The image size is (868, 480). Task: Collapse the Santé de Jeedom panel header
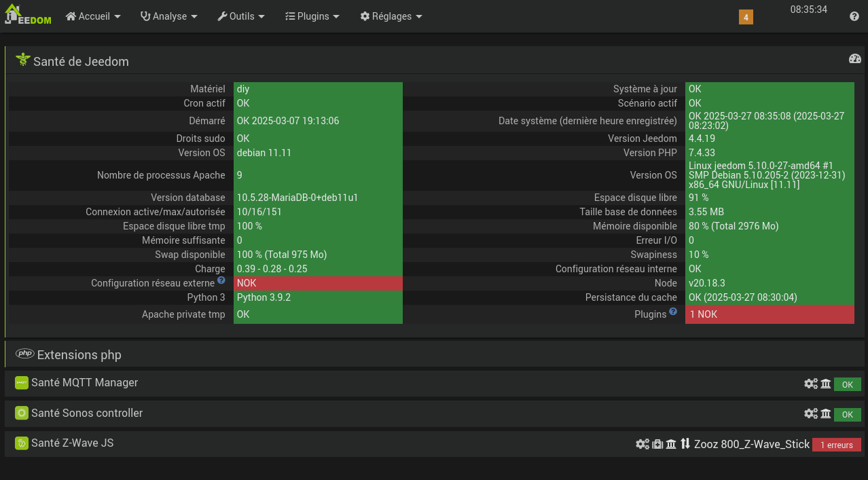(81, 61)
